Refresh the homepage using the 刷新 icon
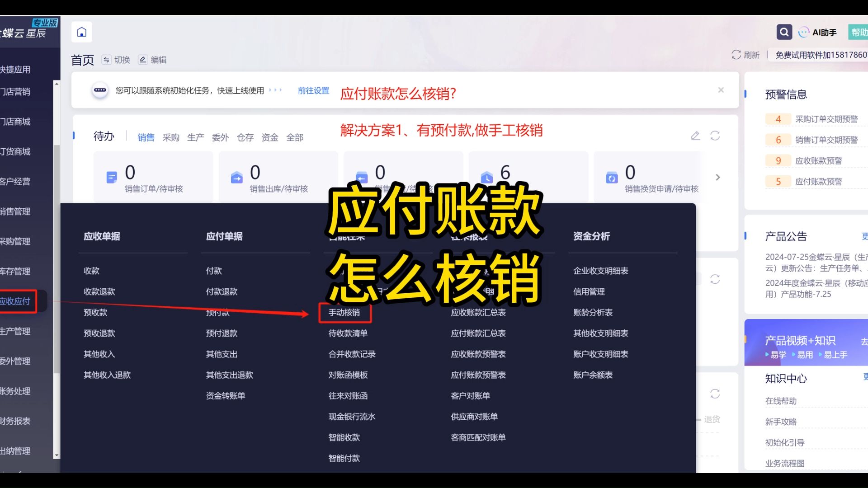Viewport: 868px width, 488px height. (736, 55)
